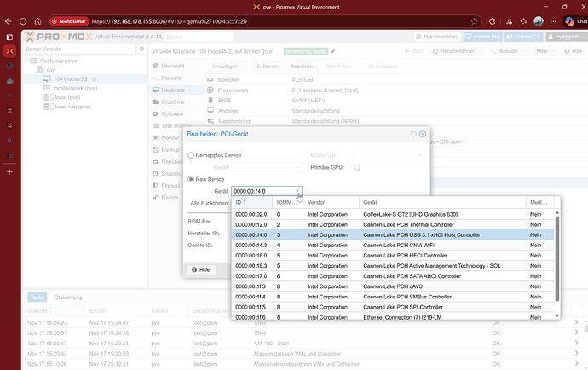This screenshot has height=370, width=588.
Task: Click 'Nicht sicher' security badge
Action: coord(69,21)
